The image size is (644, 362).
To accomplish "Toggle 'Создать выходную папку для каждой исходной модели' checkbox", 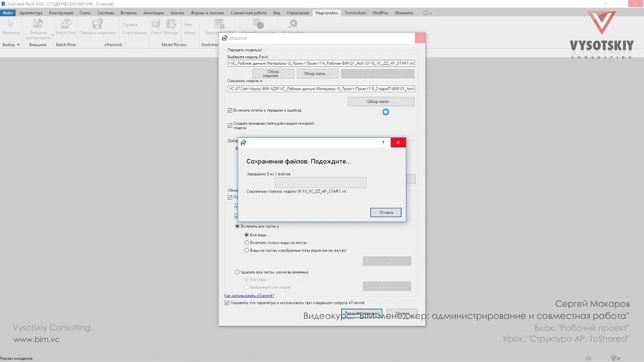I will [230, 125].
